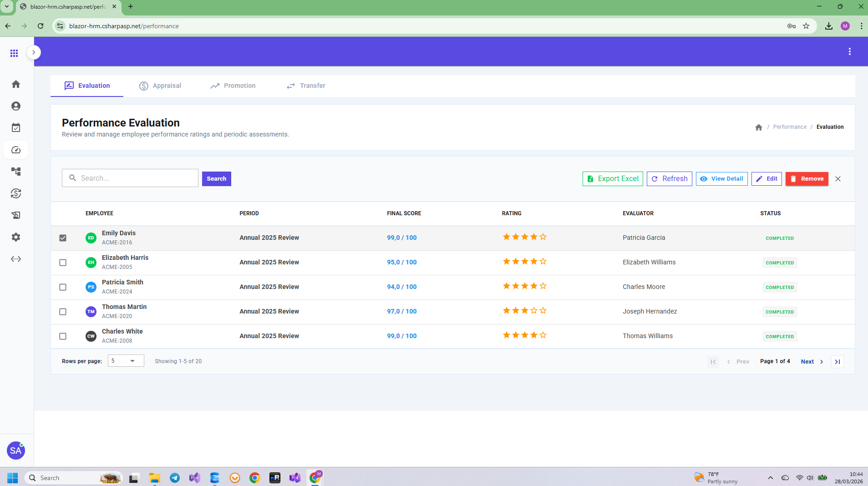Click the fourth rating star for Thomas Martin
This screenshot has height=486, width=868.
tap(533, 311)
